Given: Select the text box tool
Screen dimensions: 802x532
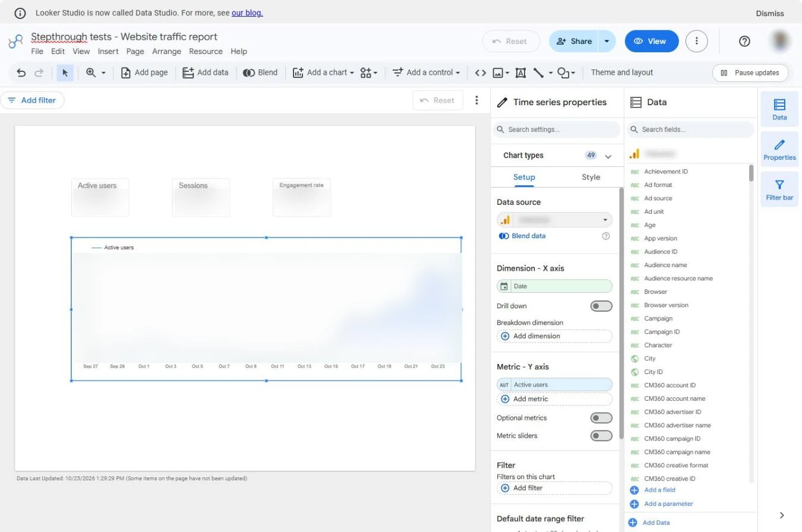Looking at the screenshot, I should point(520,72).
